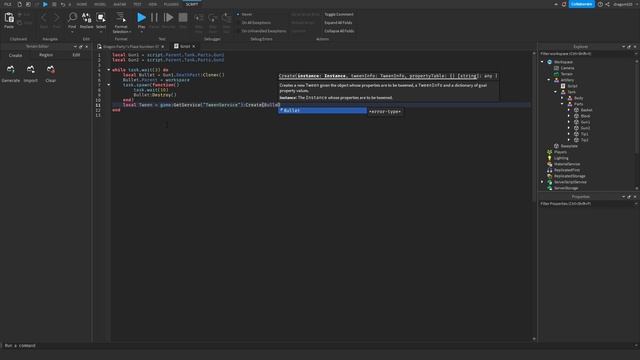Click the Collaborate button
Image resolution: width=640 pixels, height=360 pixels.
[x=582, y=4]
